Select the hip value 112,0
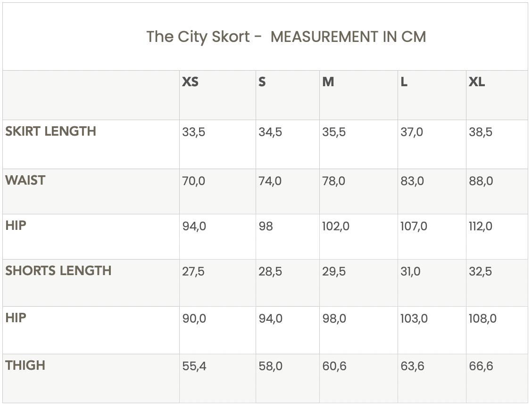Viewport: 532px width, 407px height. (481, 226)
